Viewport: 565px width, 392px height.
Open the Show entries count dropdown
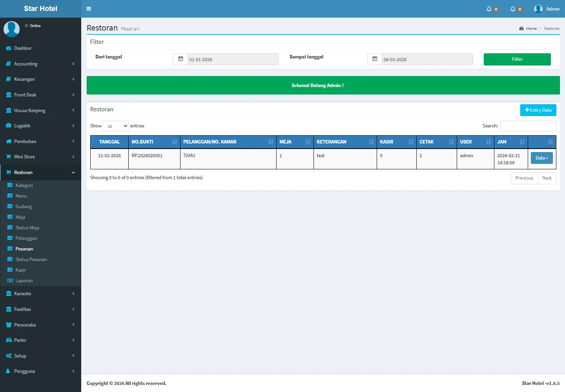tap(116, 126)
